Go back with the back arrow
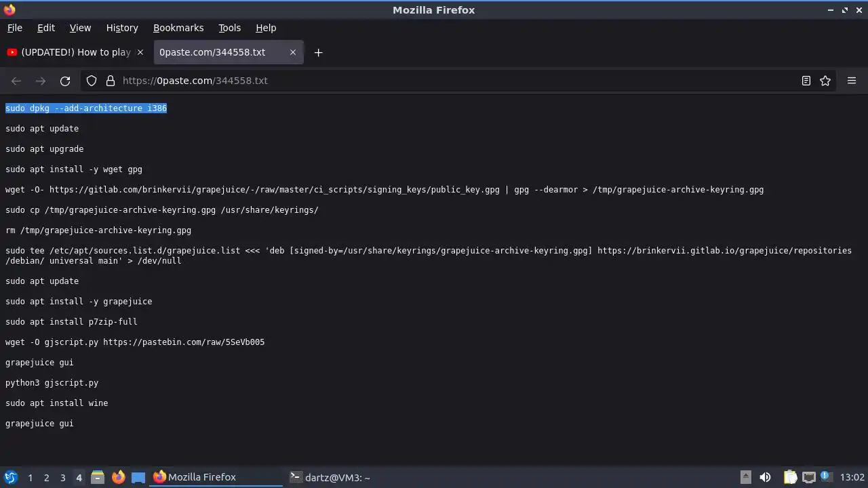The height and width of the screenshot is (488, 868). 16,81
